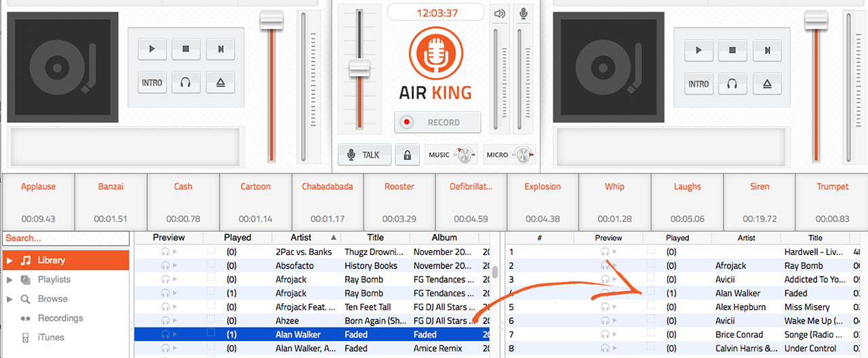Tick the Played checkbox for Avicii Addicted To You
868x358 pixels.
tap(651, 277)
